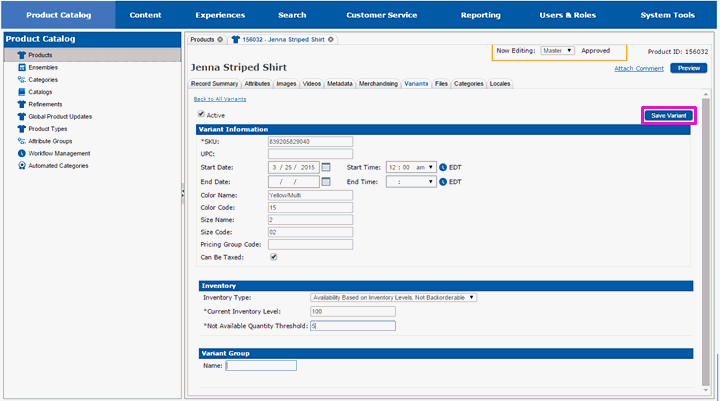
Task: Click the Size Code input field
Action: click(310, 232)
